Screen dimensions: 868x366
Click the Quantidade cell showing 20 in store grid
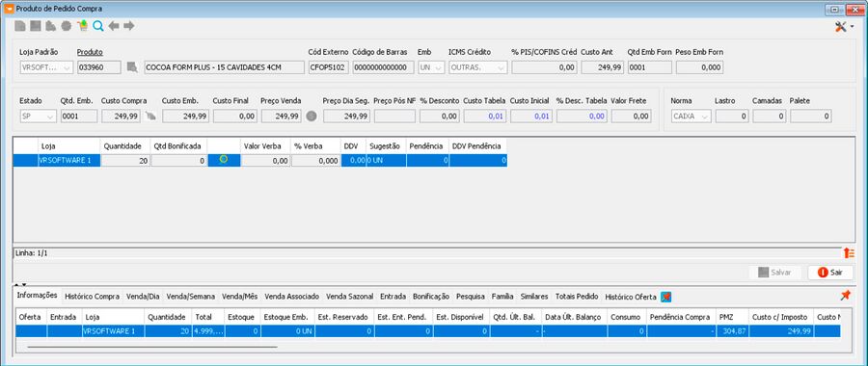point(125,160)
